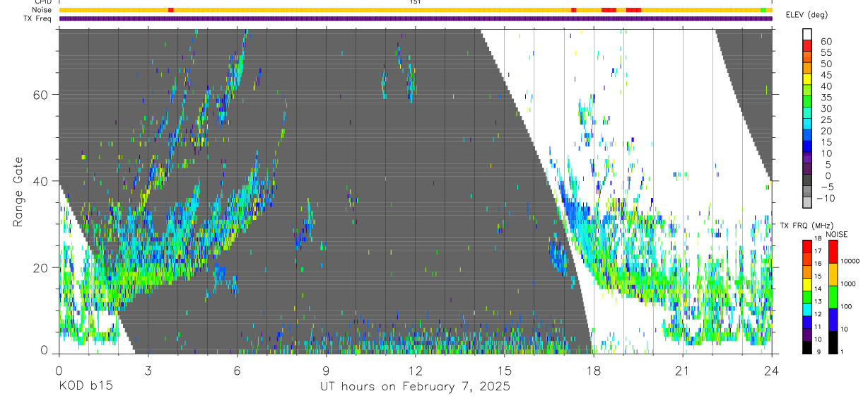The width and height of the screenshot is (868, 401).
Task: Click ELEV colorbar label '25'
Action: (826, 120)
